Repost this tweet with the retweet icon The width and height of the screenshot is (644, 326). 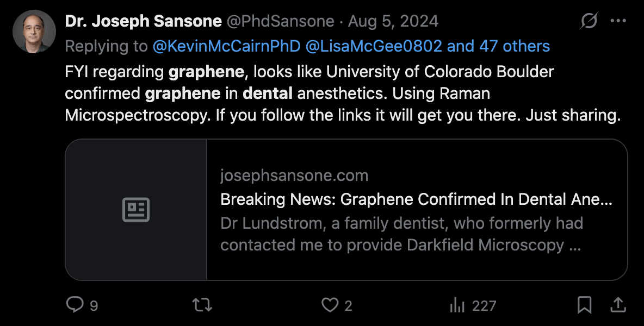[x=202, y=305]
